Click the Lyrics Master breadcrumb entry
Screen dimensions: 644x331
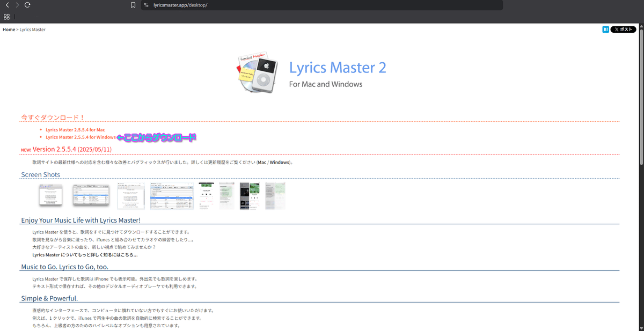[32, 30]
